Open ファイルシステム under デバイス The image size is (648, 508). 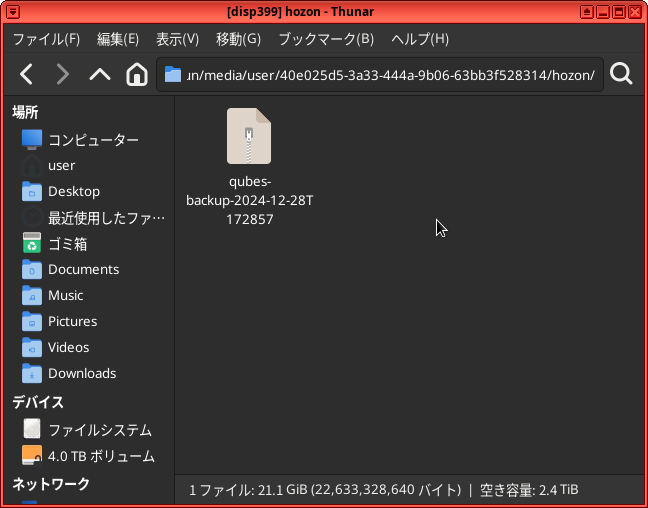coord(100,429)
